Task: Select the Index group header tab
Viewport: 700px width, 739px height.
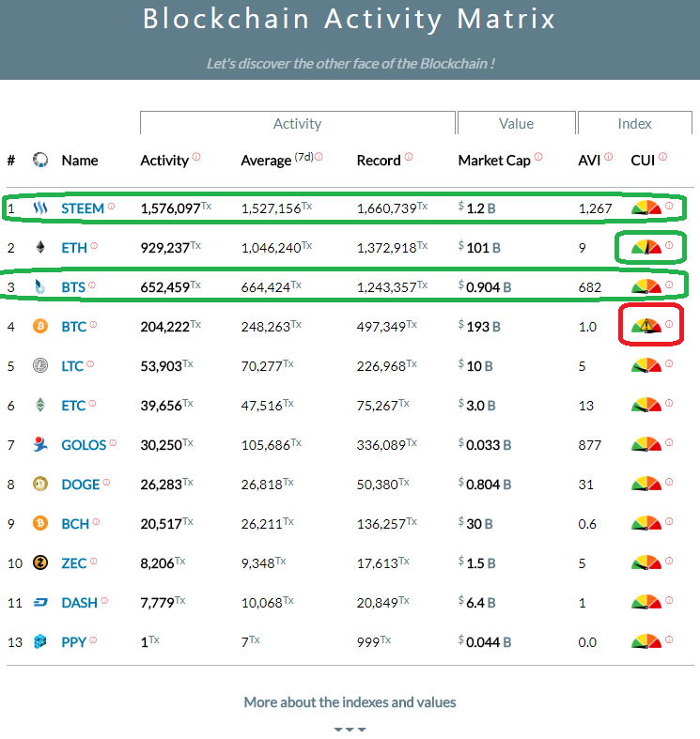Action: click(x=635, y=124)
